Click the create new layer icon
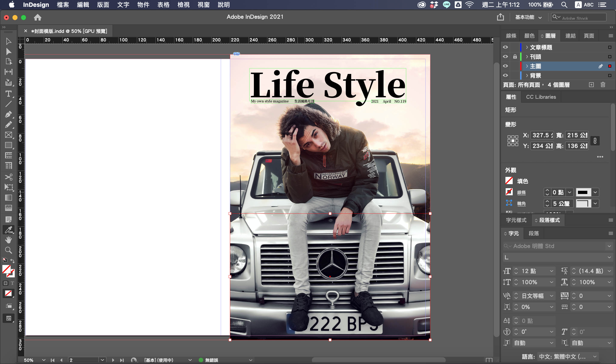This screenshot has width=616, height=364. [591, 85]
